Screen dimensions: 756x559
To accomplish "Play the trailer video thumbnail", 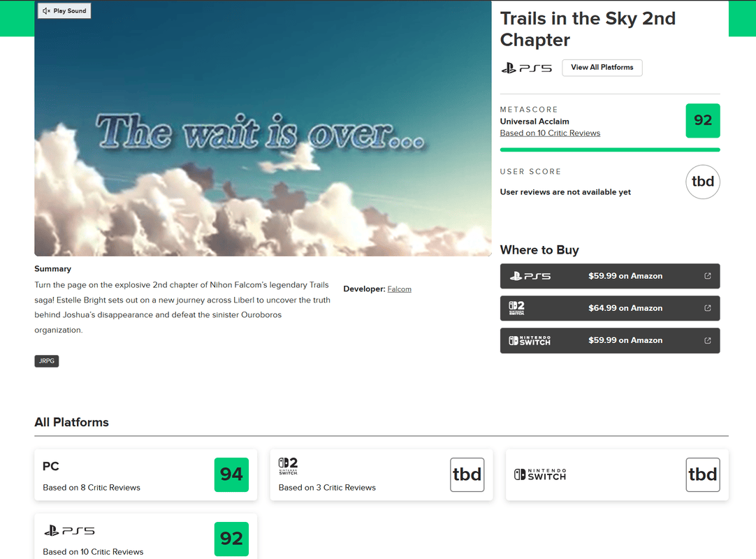I will (263, 129).
